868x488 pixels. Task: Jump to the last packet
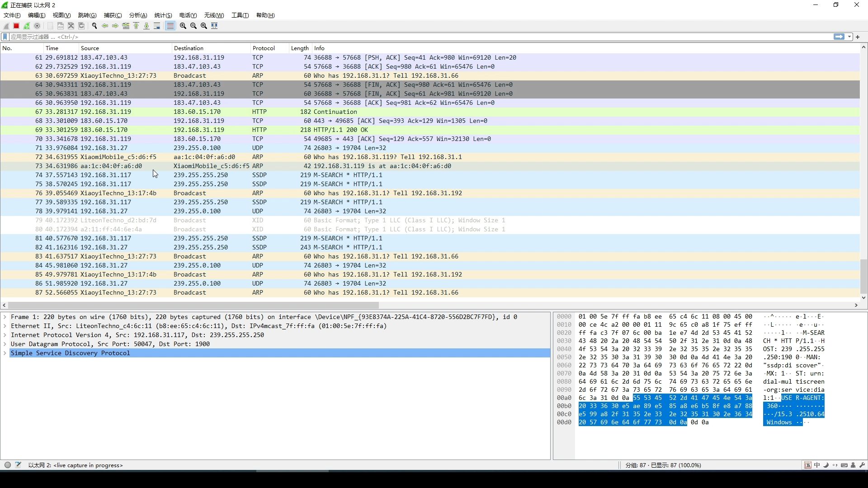146,26
